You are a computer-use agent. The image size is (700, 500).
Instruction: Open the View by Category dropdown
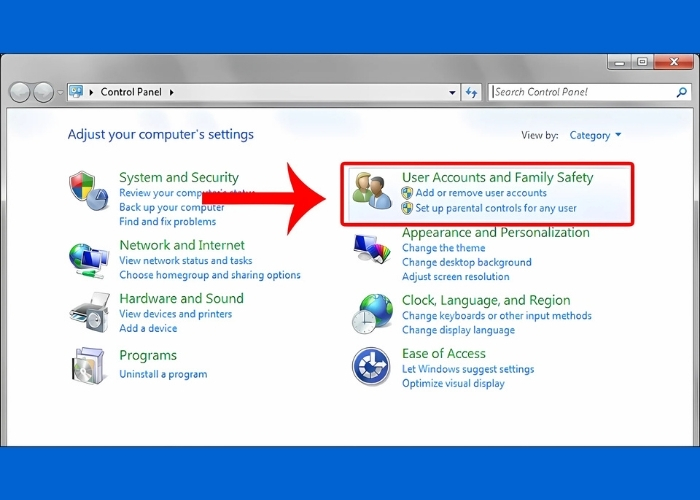[595, 135]
